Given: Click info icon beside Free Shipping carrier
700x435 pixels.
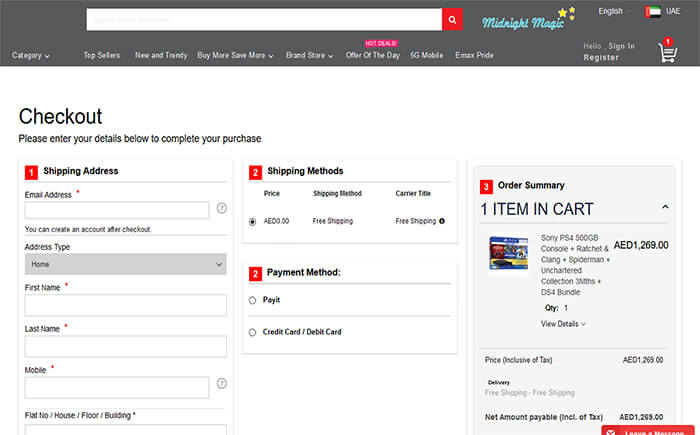Looking at the screenshot, I should (442, 221).
